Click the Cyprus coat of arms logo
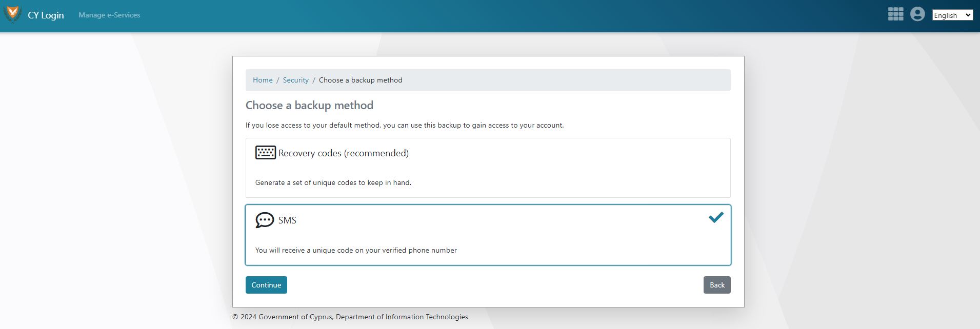The image size is (980, 329). pyautogui.click(x=12, y=14)
